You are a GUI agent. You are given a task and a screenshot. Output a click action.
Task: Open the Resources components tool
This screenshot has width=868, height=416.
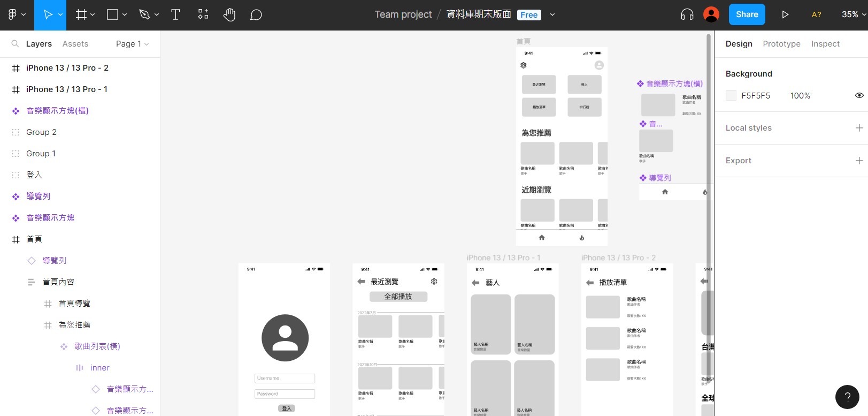pos(203,15)
